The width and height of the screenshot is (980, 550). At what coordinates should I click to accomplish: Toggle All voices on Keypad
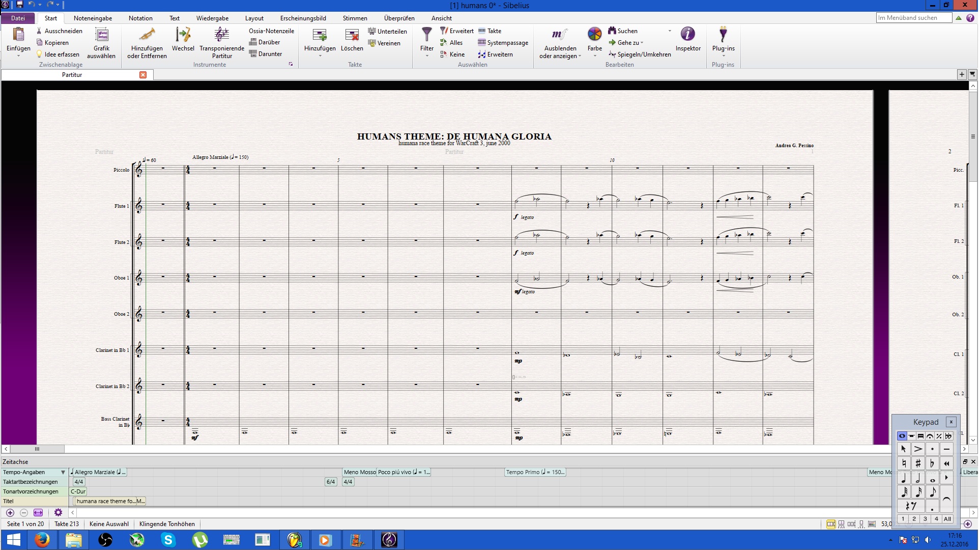click(947, 519)
